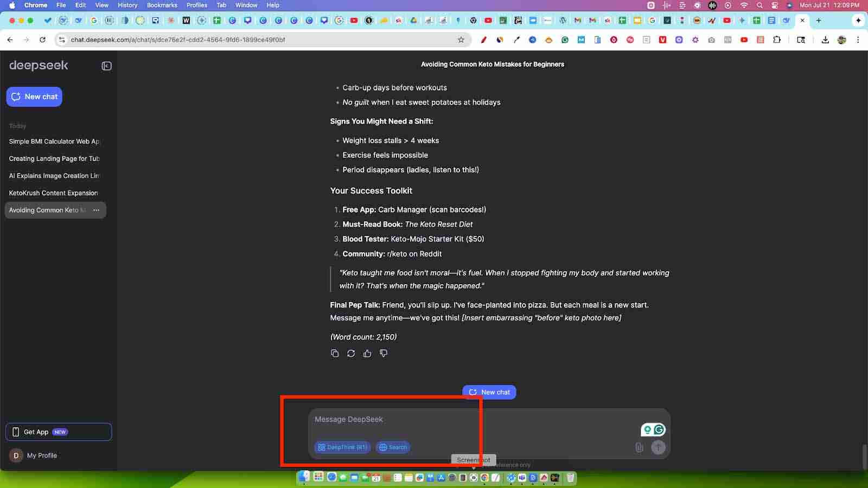
Task: Bookmark this page with the star icon
Action: point(461,40)
